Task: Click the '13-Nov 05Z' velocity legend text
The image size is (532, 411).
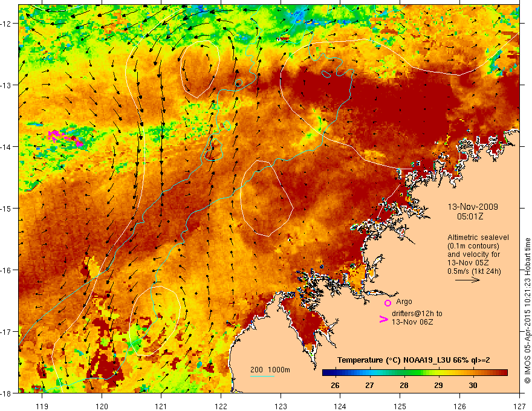Action: click(468, 263)
